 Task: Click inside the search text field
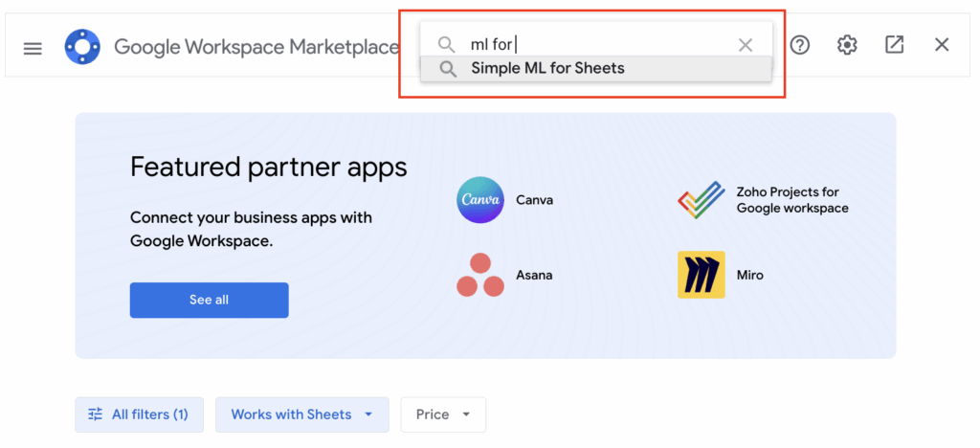tap(612, 45)
